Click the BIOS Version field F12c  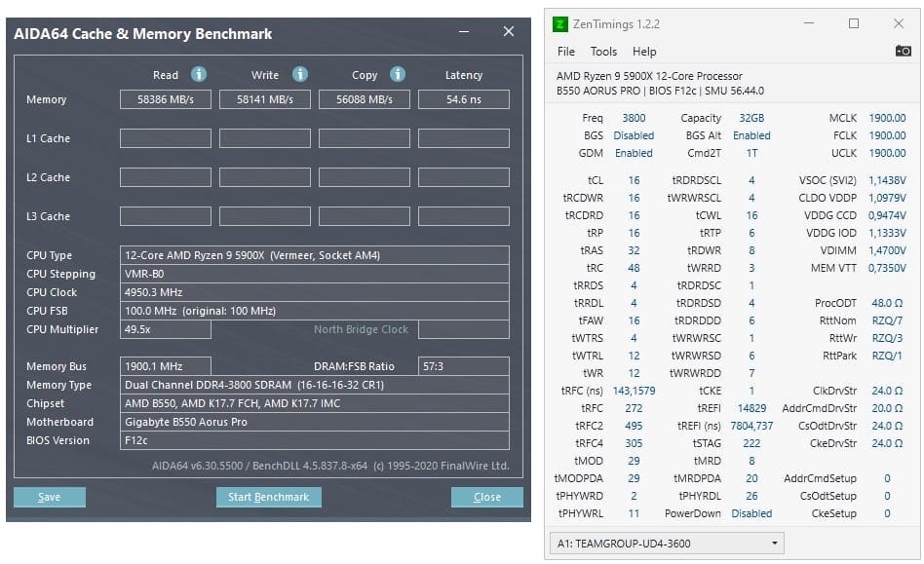click(x=315, y=440)
